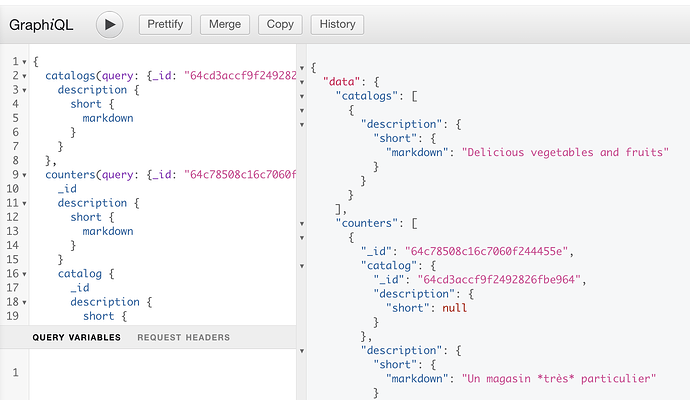Collapse the description block at line 18
This screenshot has height=400, width=690.
tap(22, 301)
